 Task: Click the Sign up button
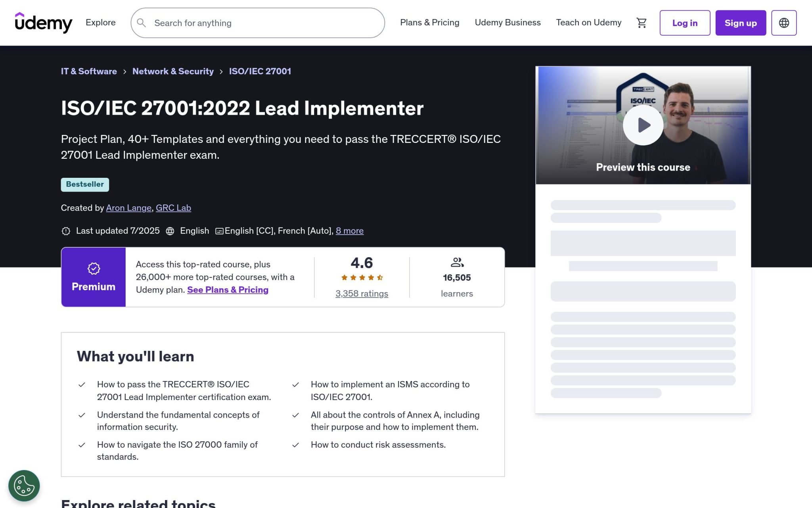(x=741, y=23)
